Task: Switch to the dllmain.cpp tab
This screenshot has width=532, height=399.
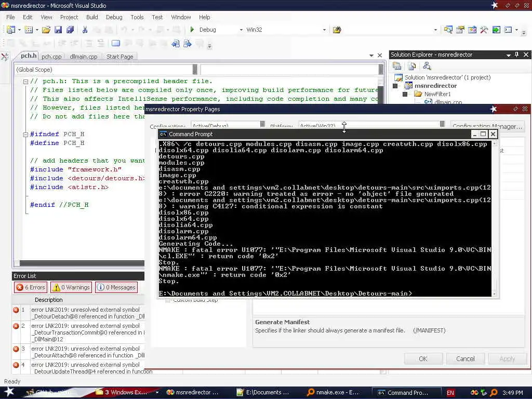Action: [x=84, y=57]
